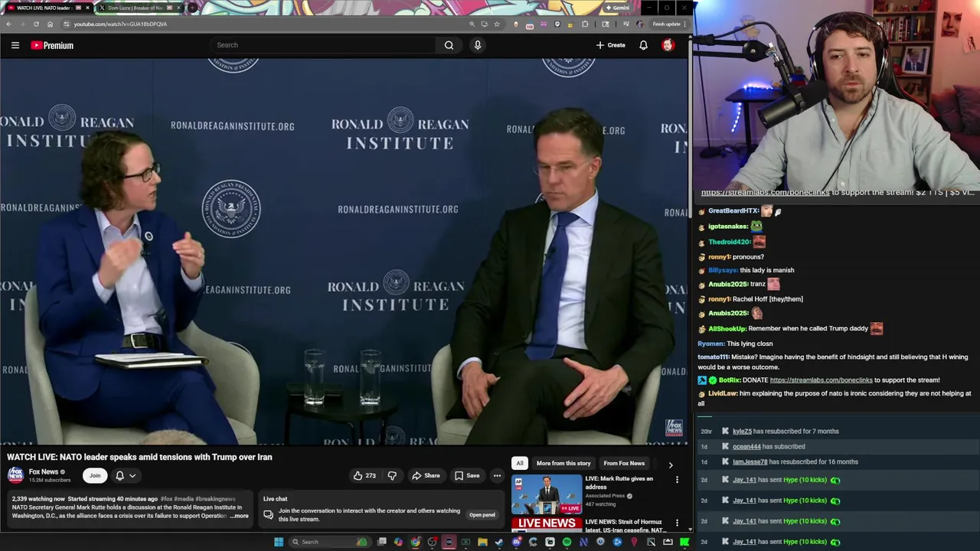Click #breakingnews hashtag in description
The width and height of the screenshot is (980, 551).
tap(215, 499)
